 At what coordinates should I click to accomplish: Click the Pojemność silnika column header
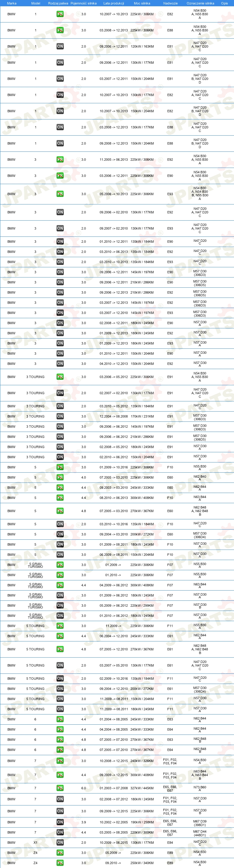click(x=83, y=3)
